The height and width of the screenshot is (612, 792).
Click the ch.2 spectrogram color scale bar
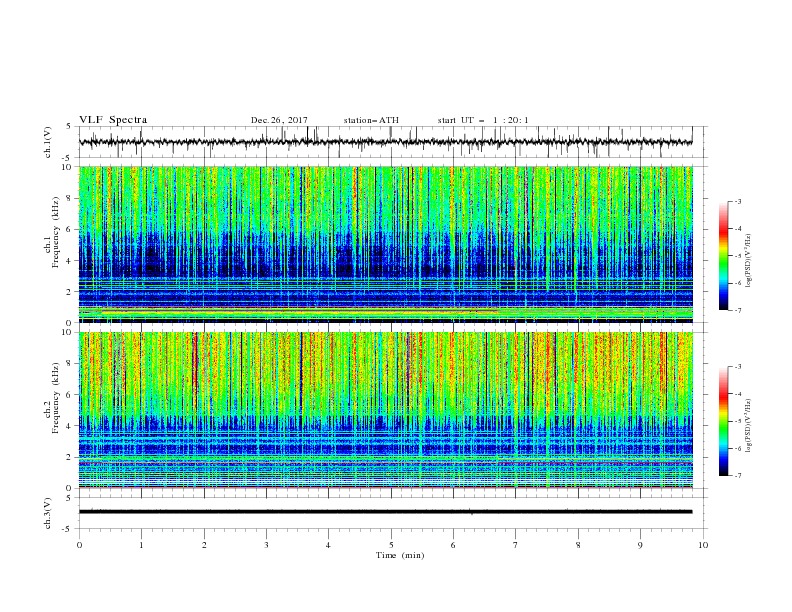click(x=724, y=421)
